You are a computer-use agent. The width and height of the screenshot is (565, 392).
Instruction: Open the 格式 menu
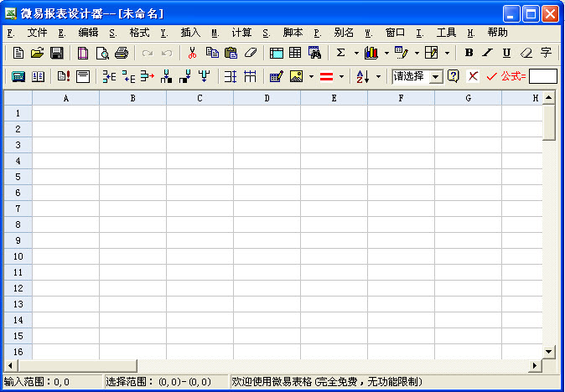tap(139, 33)
